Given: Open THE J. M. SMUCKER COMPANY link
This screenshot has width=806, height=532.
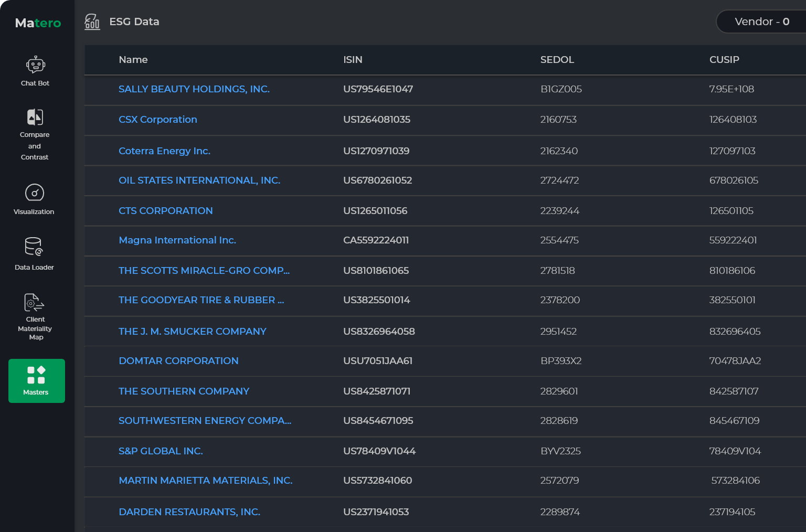Looking at the screenshot, I should [193, 332].
